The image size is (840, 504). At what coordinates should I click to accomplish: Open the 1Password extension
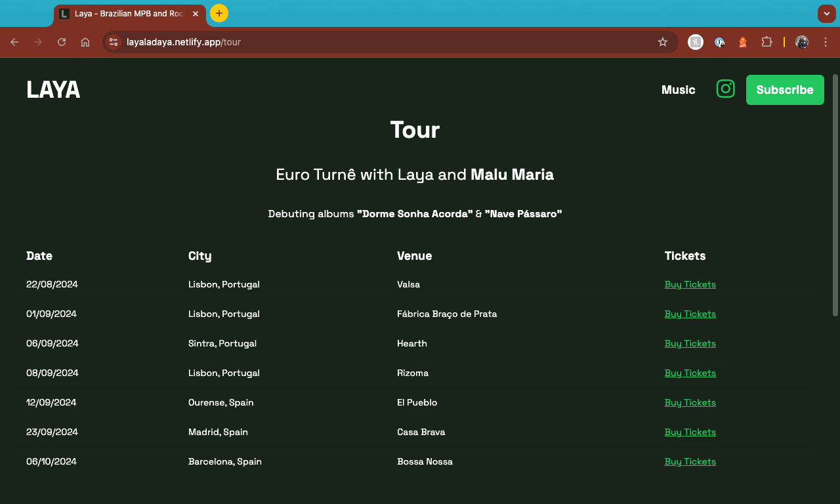tap(720, 41)
